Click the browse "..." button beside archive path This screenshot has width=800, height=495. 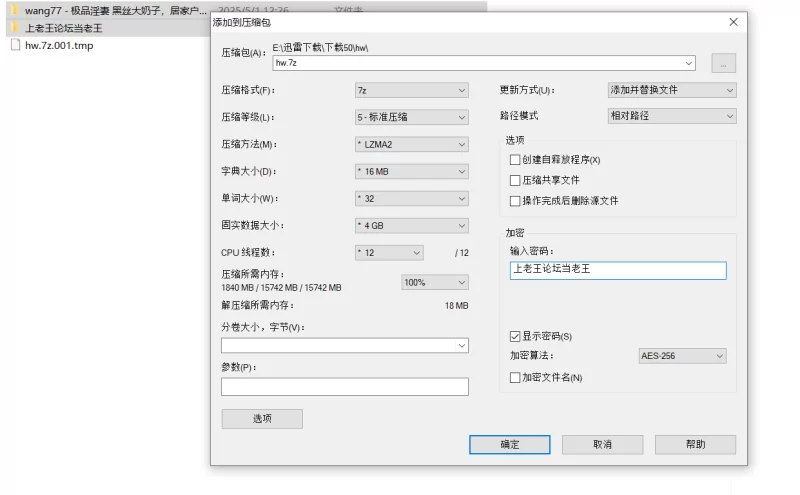723,63
